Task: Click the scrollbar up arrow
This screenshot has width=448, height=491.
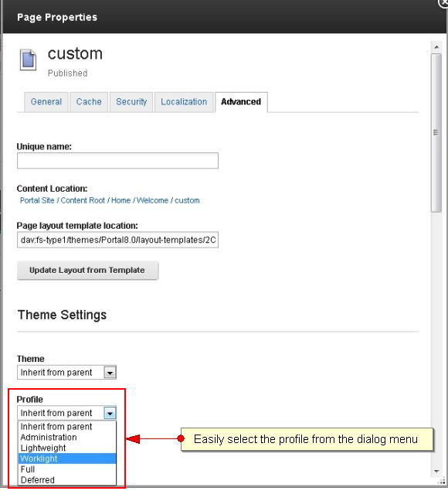Action: pos(436,47)
